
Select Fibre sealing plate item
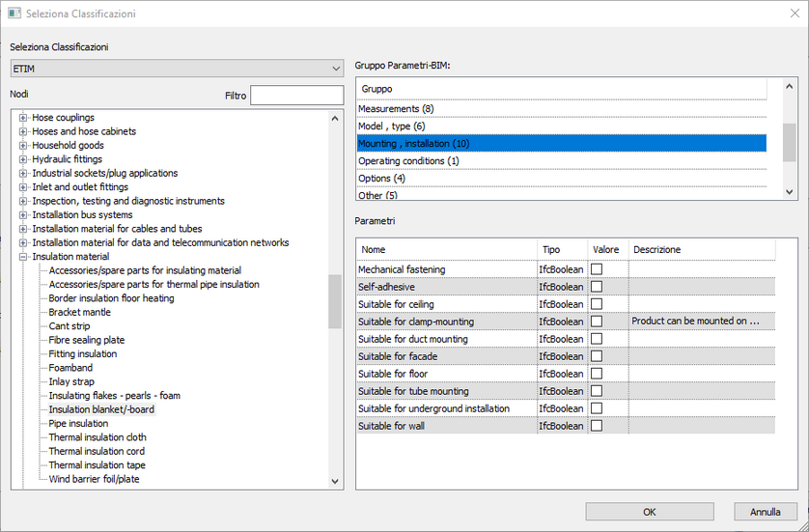[x=87, y=340]
